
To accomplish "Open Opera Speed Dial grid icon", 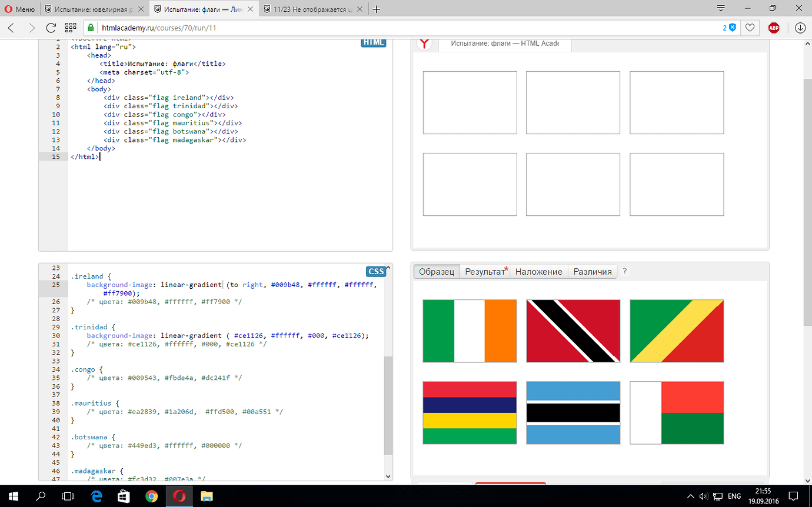I will tap(71, 28).
